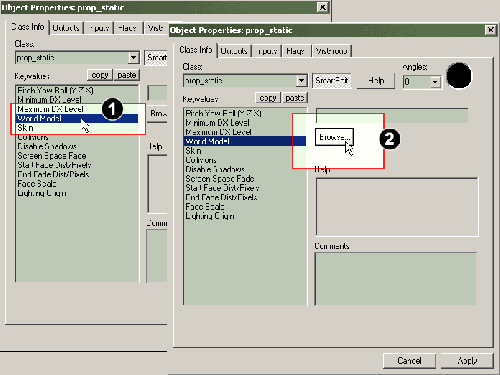Click paste button in front window
The width and height of the screenshot is (500, 375).
(295, 98)
